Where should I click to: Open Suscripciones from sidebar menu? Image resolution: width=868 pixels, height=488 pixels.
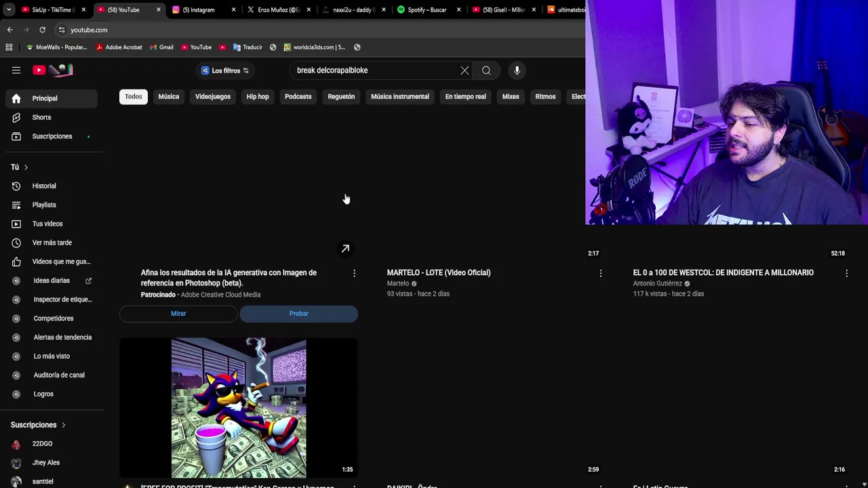[x=52, y=136]
